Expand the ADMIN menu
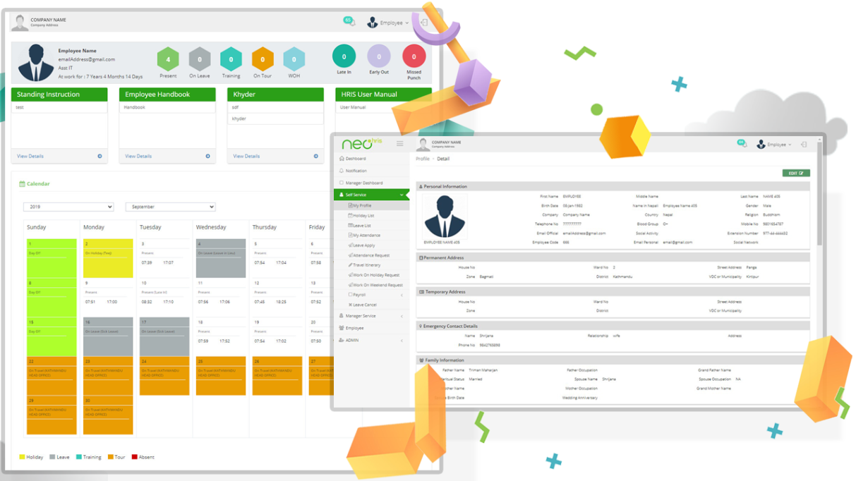This screenshot has height=481, width=868. click(371, 340)
